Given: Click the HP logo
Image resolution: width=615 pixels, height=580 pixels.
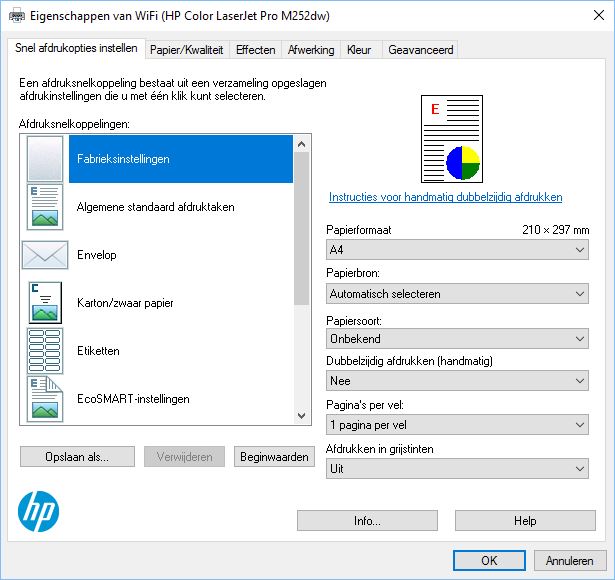Looking at the screenshot, I should [x=38, y=511].
